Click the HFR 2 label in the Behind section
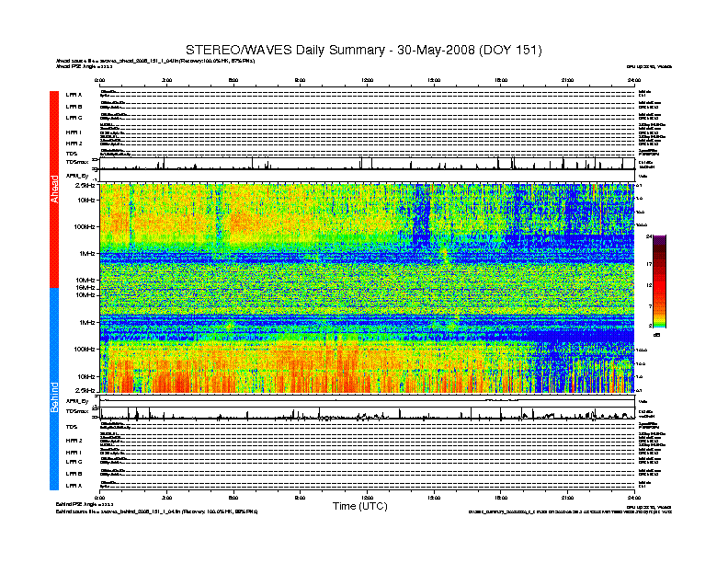728x563 pixels. pos(74,441)
